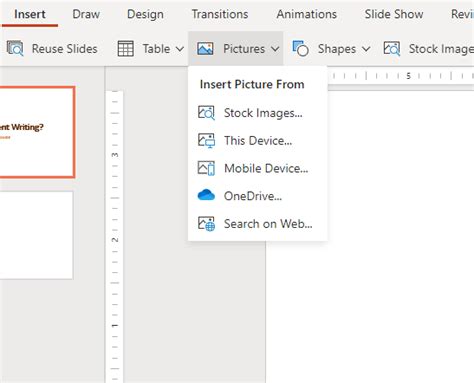Switch to the Slide Show tab
The height and width of the screenshot is (383, 474).
coord(394,14)
